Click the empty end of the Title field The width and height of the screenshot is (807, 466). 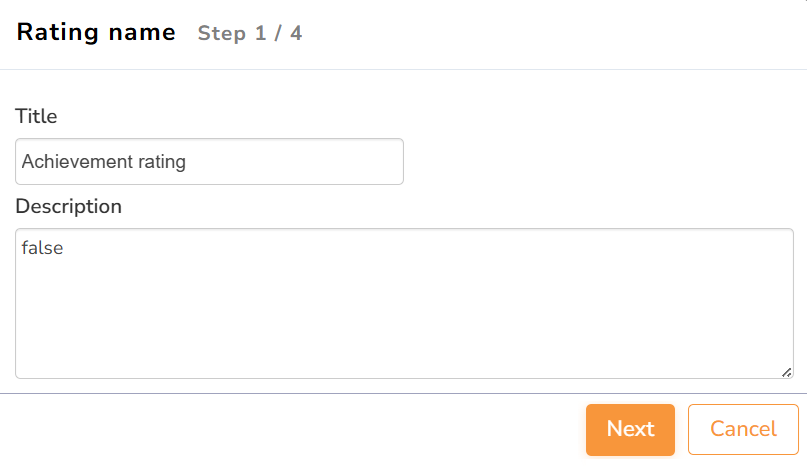(x=300, y=161)
